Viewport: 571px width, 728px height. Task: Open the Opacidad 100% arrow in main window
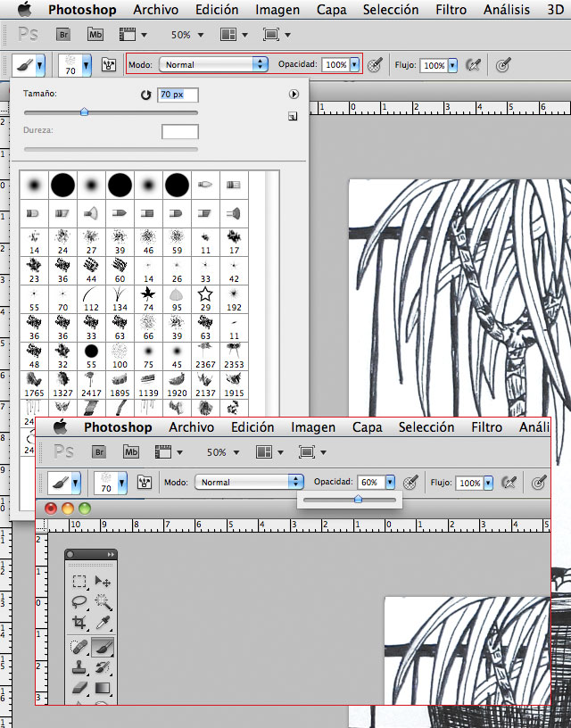point(355,64)
